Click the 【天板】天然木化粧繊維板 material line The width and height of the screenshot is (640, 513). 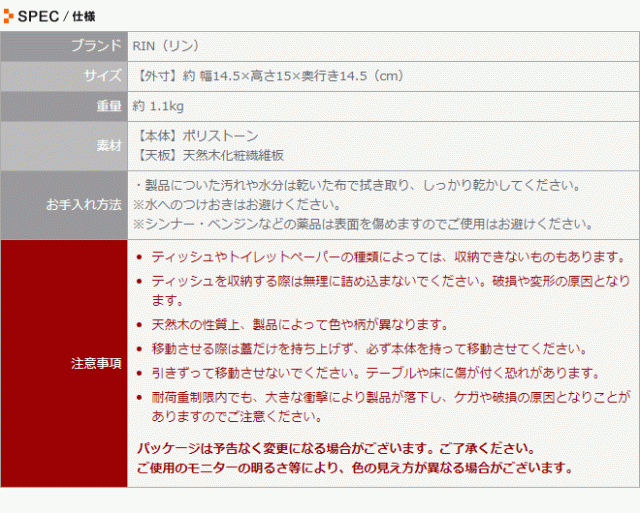[x=209, y=155]
